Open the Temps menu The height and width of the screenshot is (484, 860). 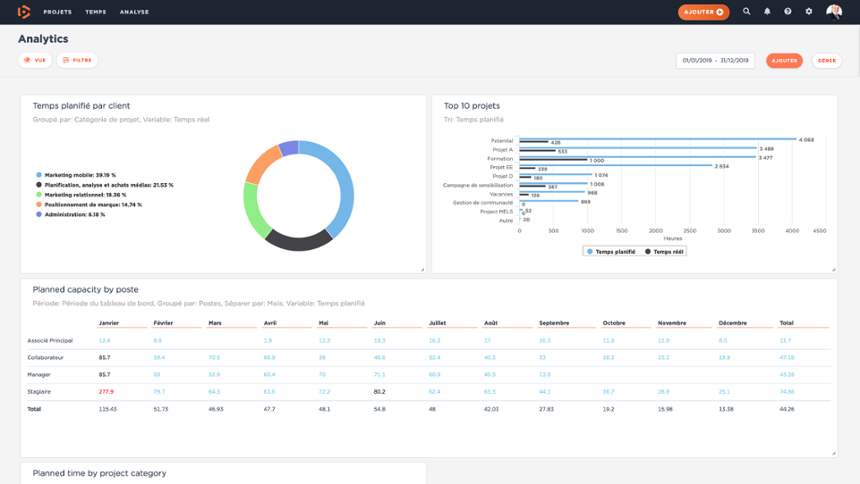(x=96, y=12)
